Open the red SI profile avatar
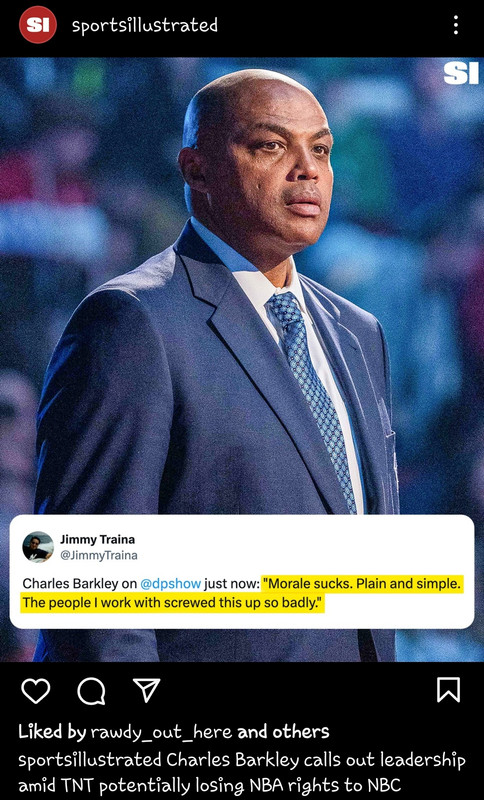This screenshot has height=800, width=484. [38, 24]
